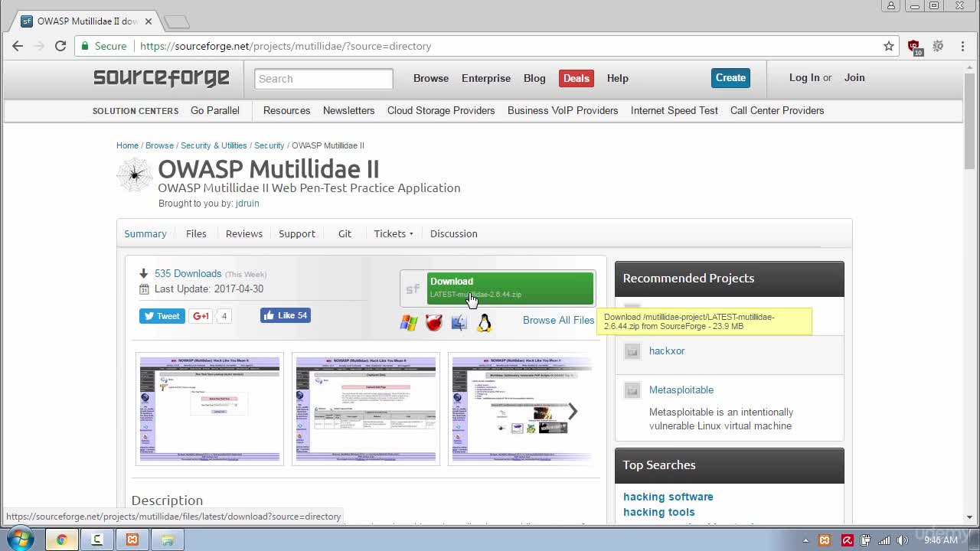Open Call Center Providers link

coord(777,110)
